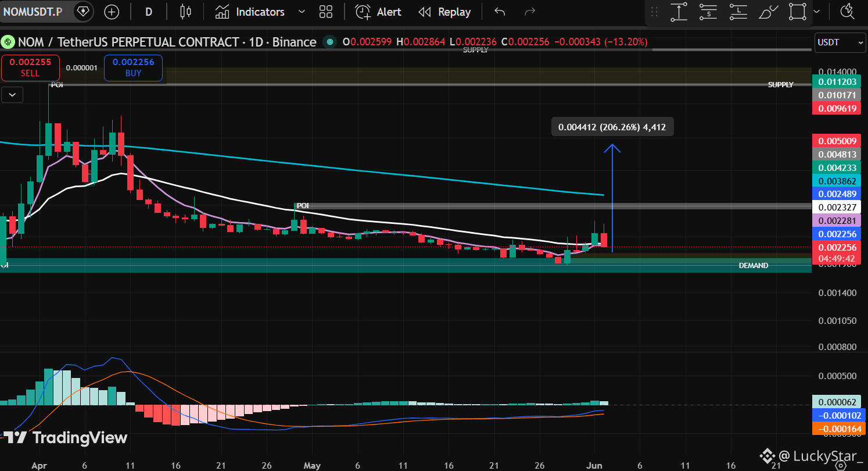Start bar Replay mode
868x471 pixels.
444,12
